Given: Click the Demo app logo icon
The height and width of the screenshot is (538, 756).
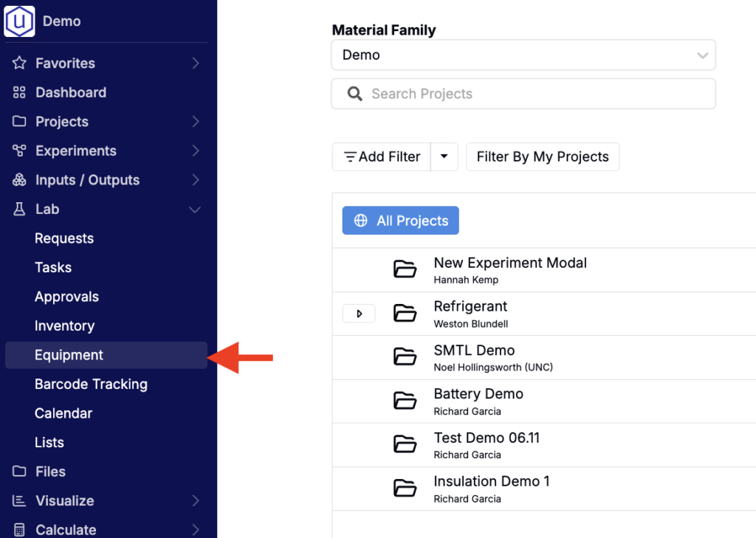Looking at the screenshot, I should [x=19, y=21].
